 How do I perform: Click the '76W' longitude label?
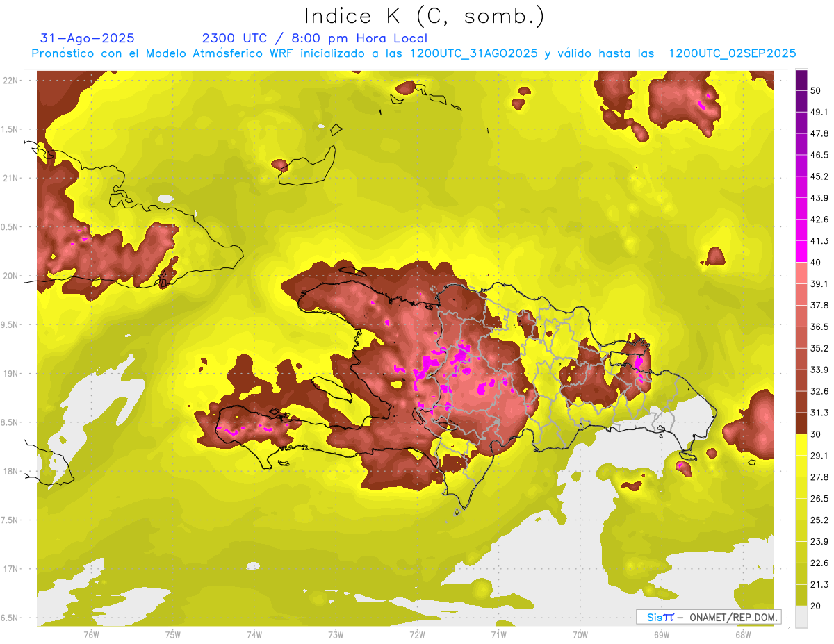pyautogui.click(x=91, y=635)
